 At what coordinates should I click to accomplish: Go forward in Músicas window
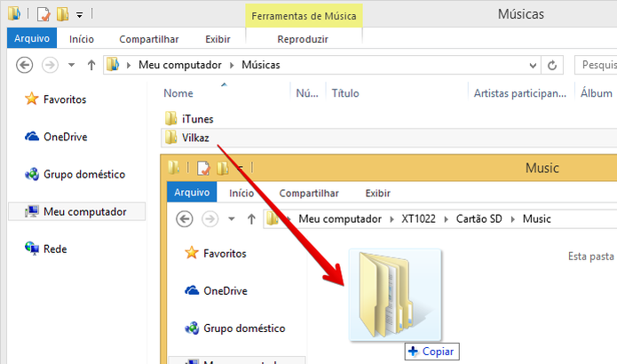click(50, 65)
